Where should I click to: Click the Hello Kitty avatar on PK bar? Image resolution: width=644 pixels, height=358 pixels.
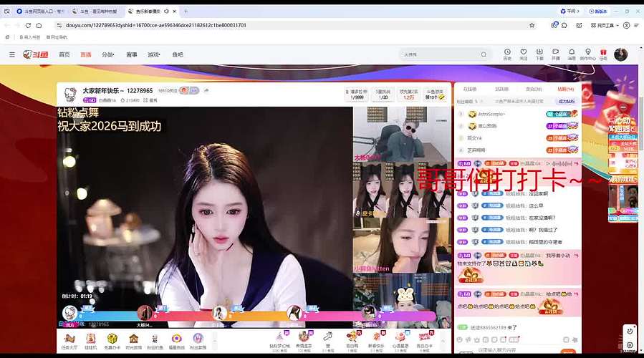pyautogui.click(x=69, y=313)
